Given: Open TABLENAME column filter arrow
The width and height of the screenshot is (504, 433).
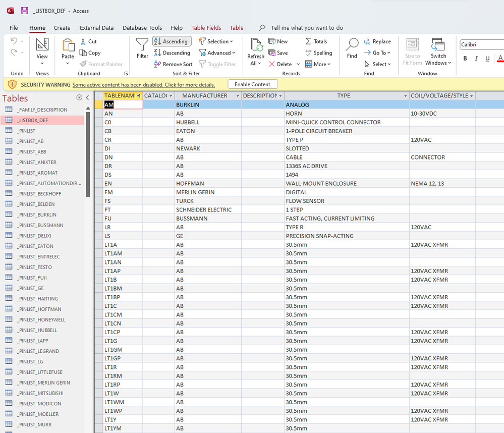Looking at the screenshot, I should tap(139, 96).
